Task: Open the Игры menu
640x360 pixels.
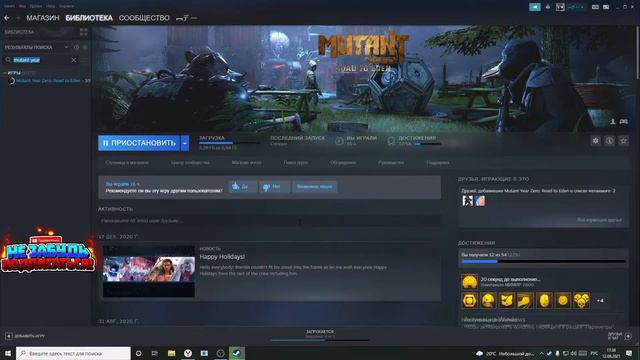Action: 51,6
